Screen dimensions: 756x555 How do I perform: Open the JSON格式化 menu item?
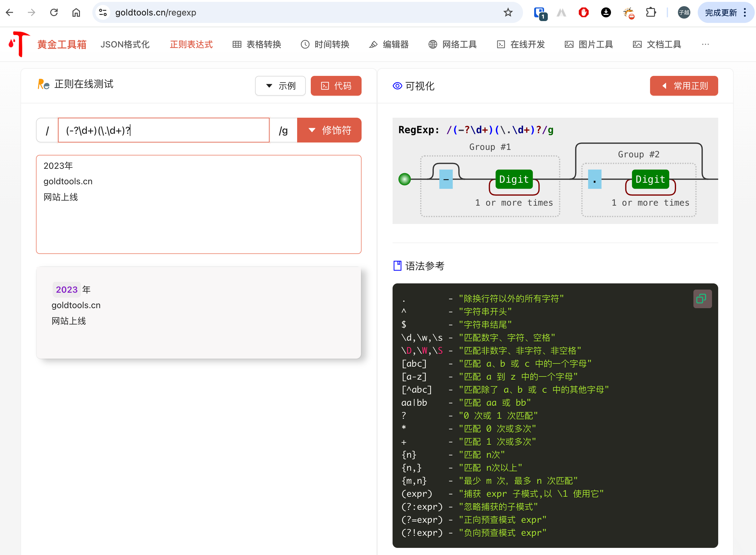click(125, 44)
